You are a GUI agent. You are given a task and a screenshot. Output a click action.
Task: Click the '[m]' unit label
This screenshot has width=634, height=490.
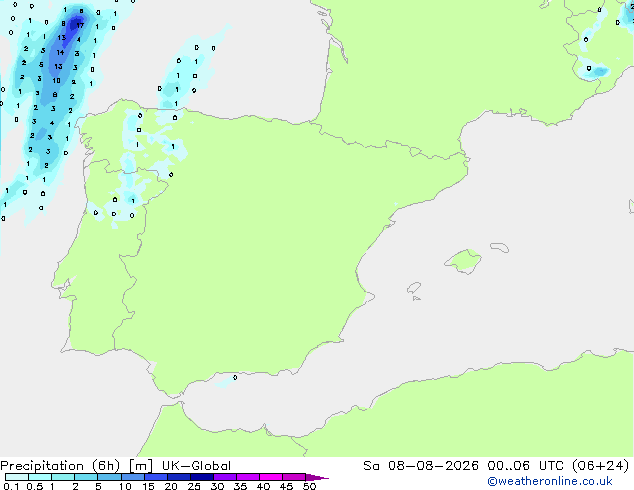pos(141,466)
